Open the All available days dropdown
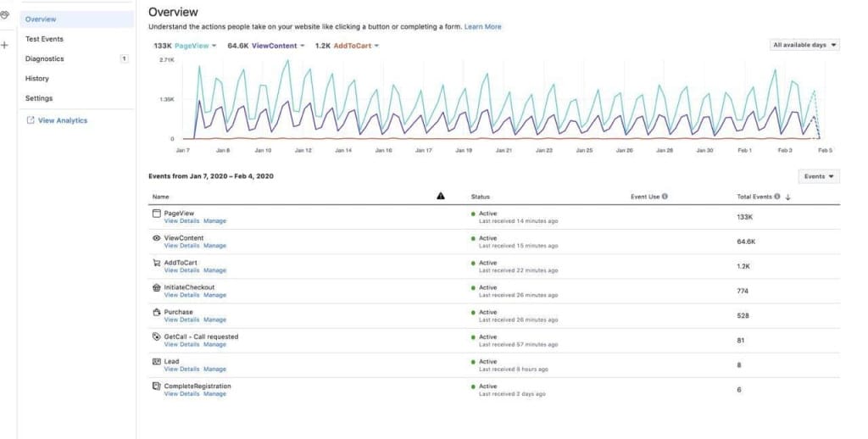 tap(804, 45)
